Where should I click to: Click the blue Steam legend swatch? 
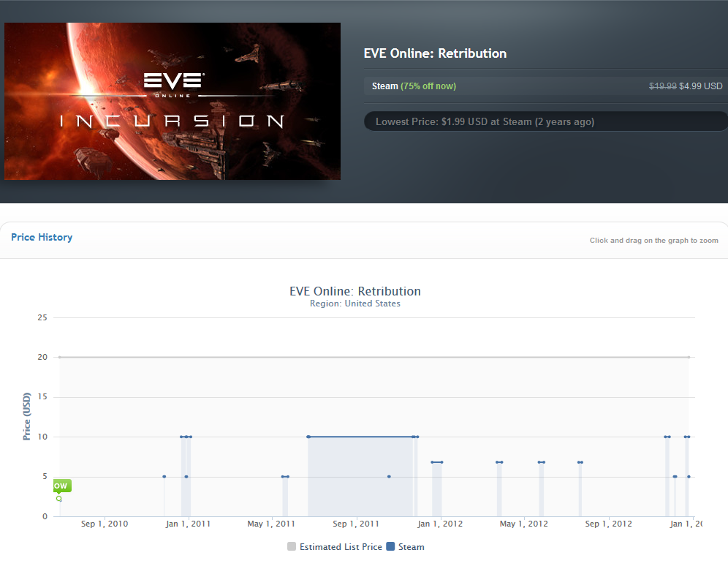390,546
